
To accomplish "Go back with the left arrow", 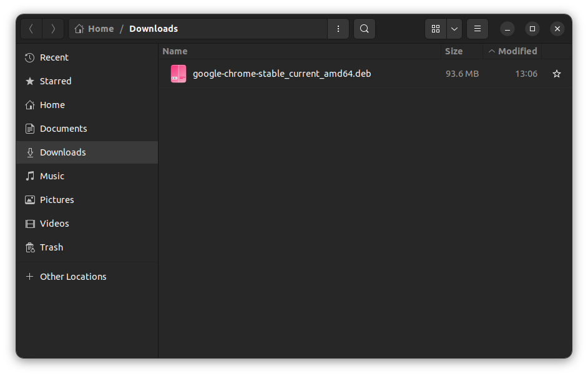I will coord(31,29).
